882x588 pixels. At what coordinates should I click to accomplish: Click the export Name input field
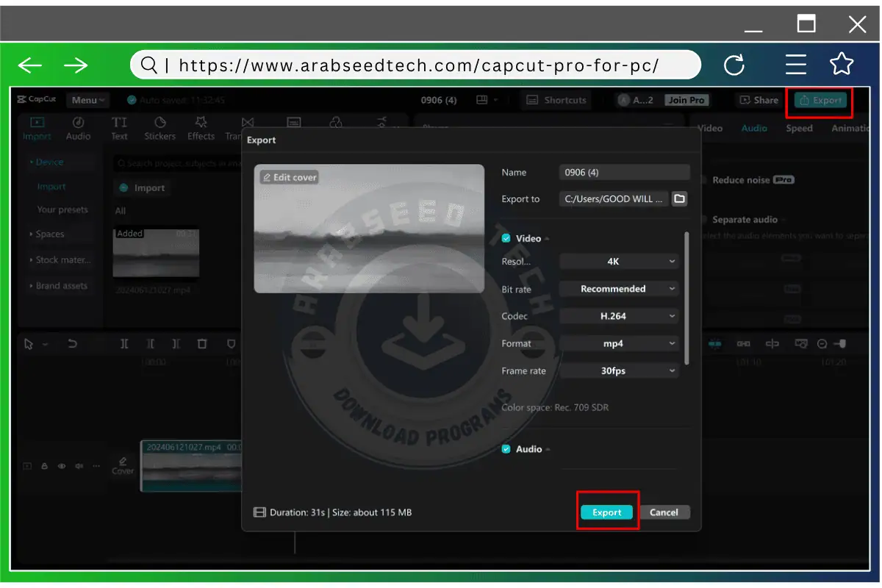click(624, 173)
